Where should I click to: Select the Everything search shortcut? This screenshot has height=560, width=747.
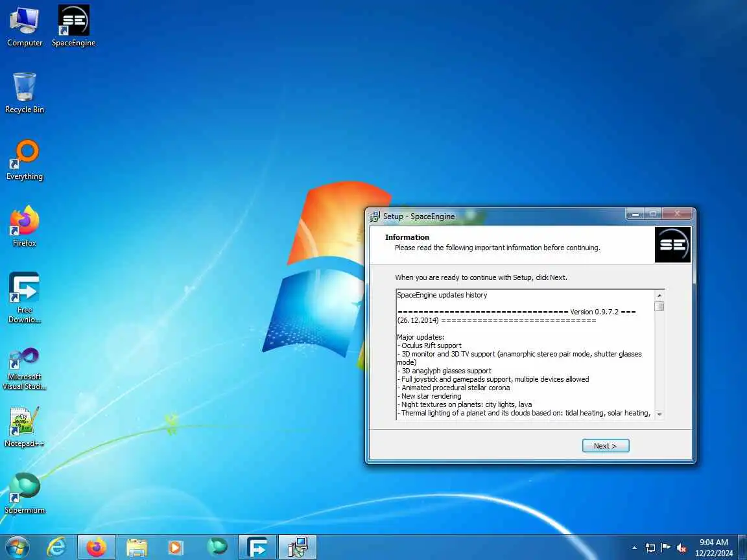coord(24,160)
